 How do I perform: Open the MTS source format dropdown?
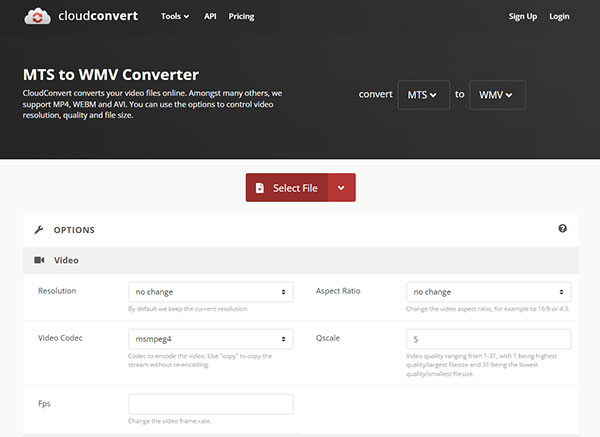[424, 95]
